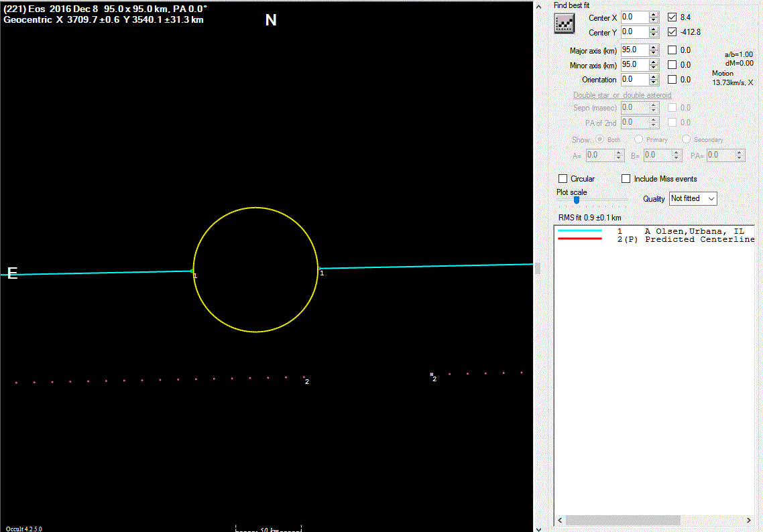Decrease the Orientation value
This screenshot has width=763, height=532.
(x=654, y=82)
